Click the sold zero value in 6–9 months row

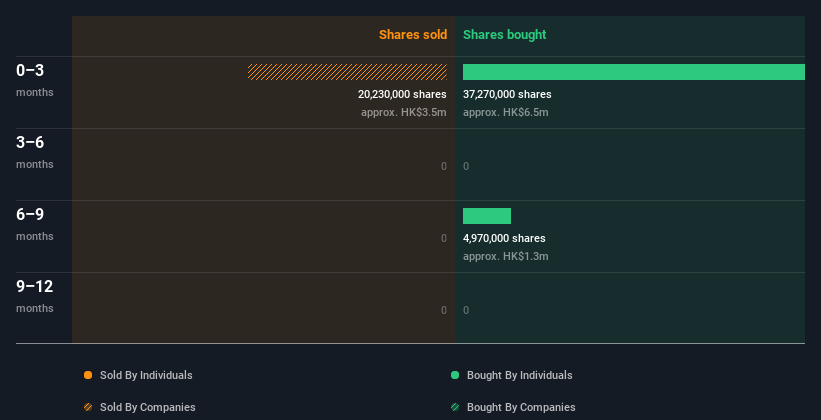click(x=444, y=238)
